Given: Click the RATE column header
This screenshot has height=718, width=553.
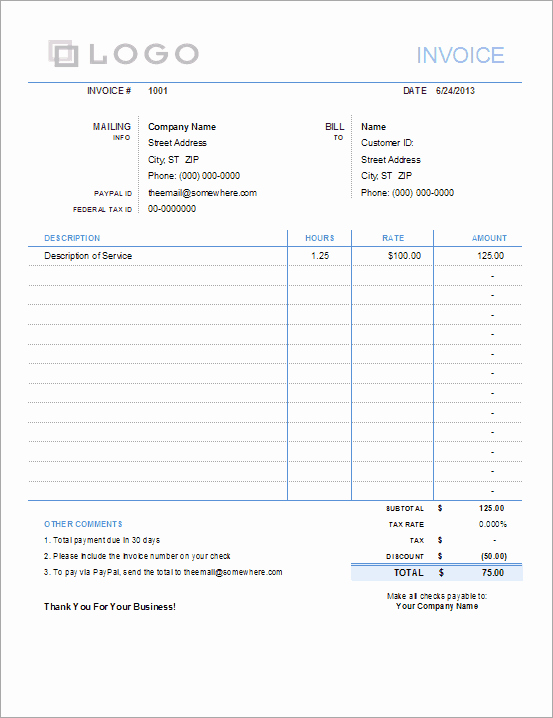Looking at the screenshot, I should pos(393,238).
